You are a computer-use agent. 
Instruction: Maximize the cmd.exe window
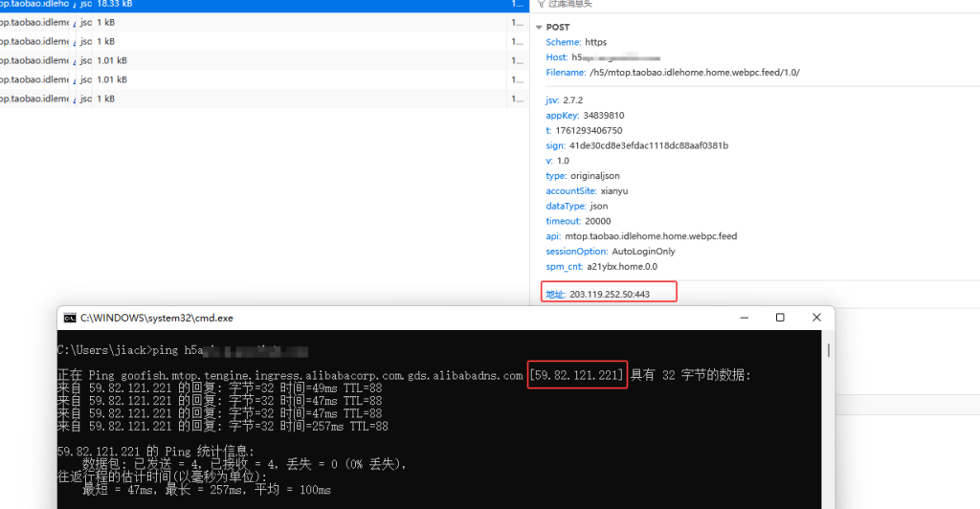pos(780,318)
